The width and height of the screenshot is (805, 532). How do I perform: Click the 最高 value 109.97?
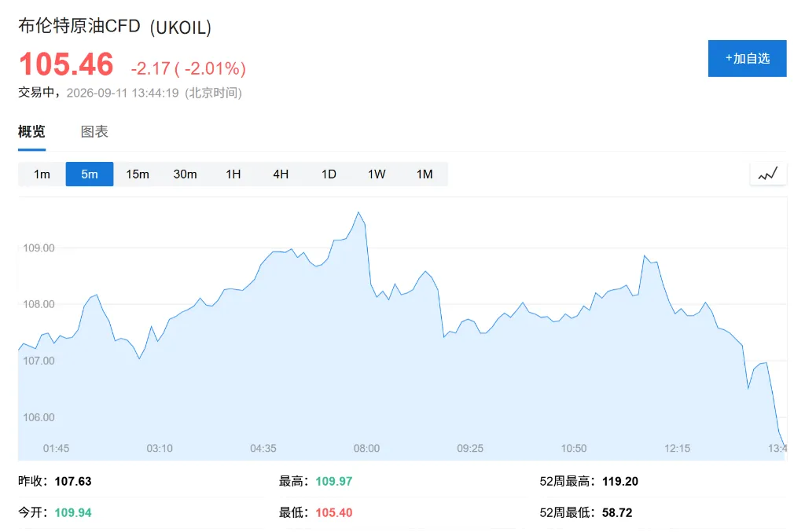click(x=333, y=481)
